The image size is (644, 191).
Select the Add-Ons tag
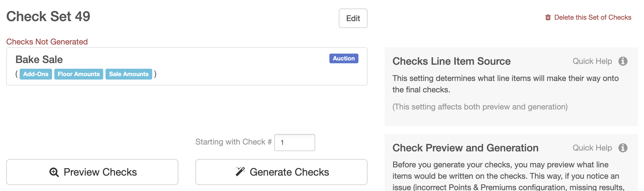(36, 74)
